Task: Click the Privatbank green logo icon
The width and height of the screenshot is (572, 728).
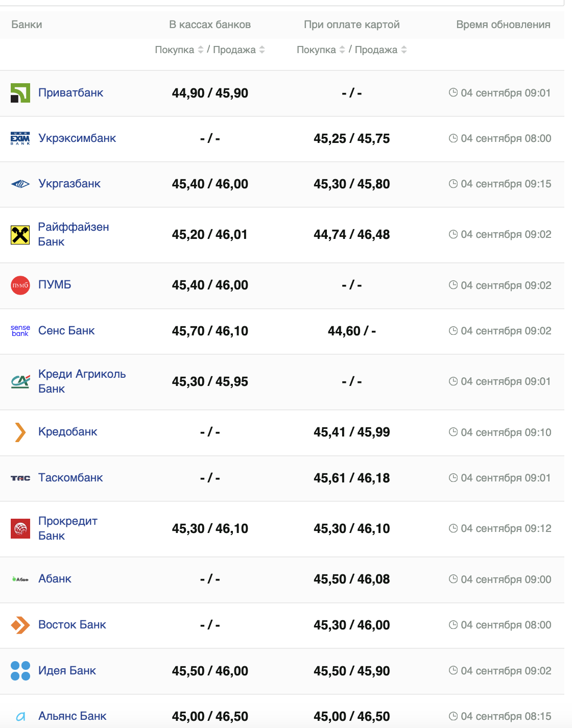Action: coord(20,93)
